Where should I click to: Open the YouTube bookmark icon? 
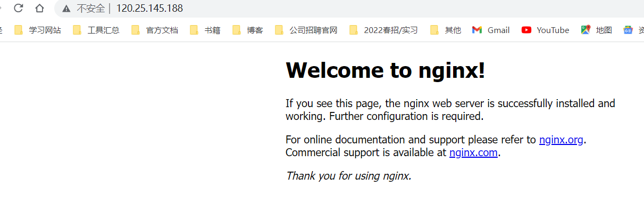pyautogui.click(x=526, y=30)
